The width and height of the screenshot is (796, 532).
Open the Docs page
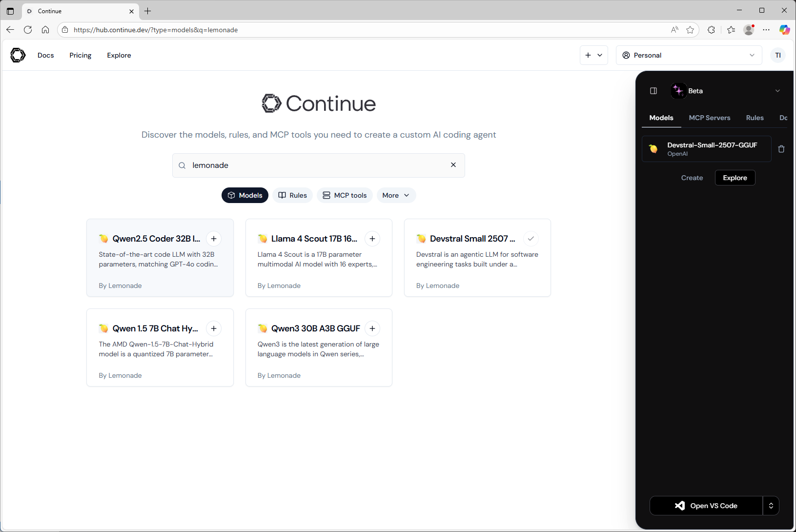click(x=46, y=55)
